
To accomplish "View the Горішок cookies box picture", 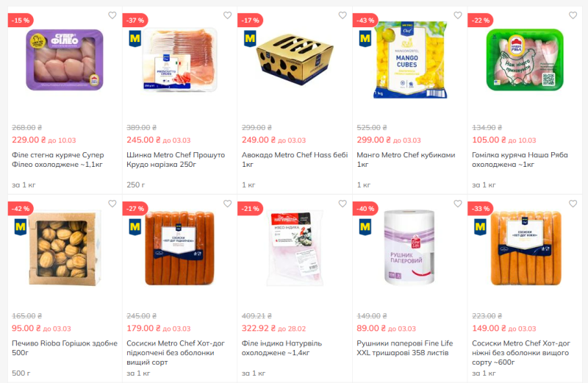I will click(65, 249).
